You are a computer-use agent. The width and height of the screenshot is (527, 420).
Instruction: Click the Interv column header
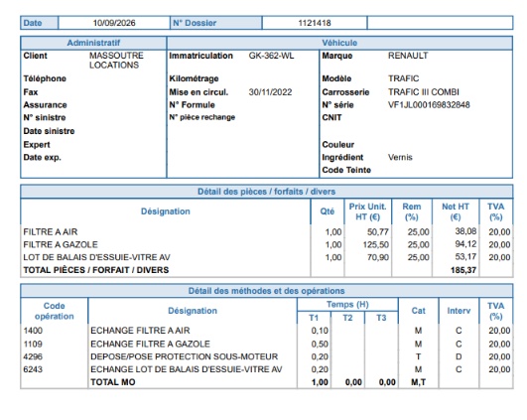click(459, 311)
